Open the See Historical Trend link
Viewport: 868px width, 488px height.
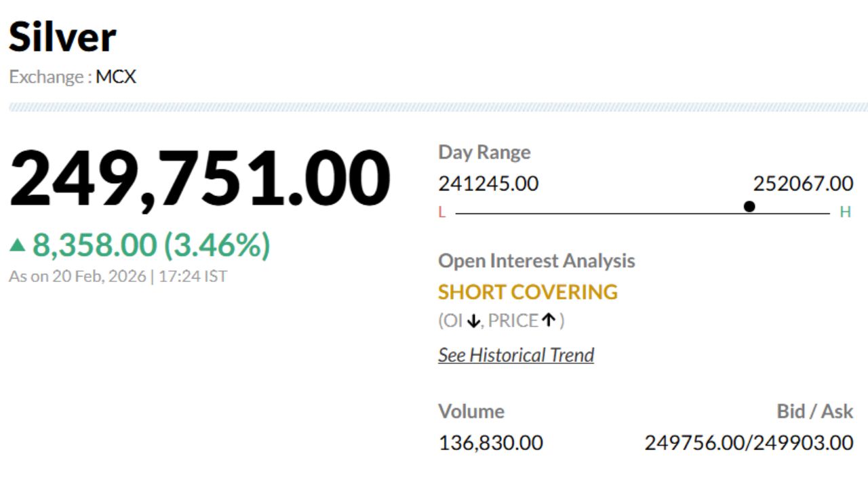[516, 355]
